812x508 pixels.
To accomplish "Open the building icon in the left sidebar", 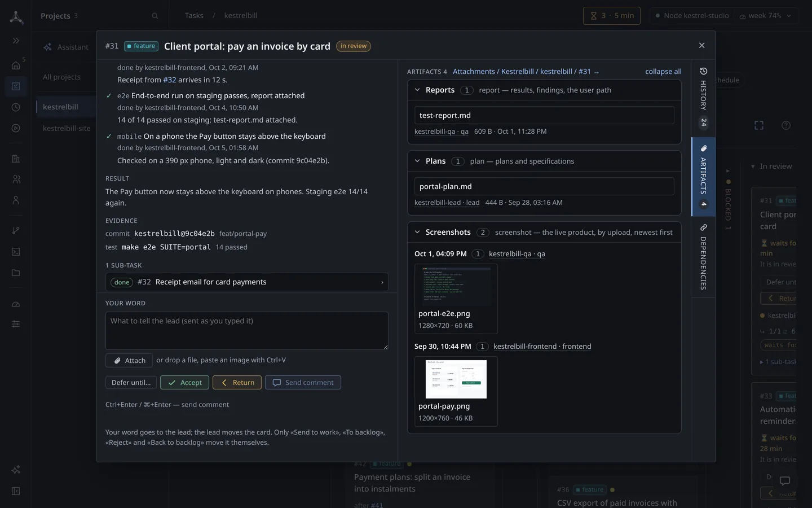I will coord(16,159).
